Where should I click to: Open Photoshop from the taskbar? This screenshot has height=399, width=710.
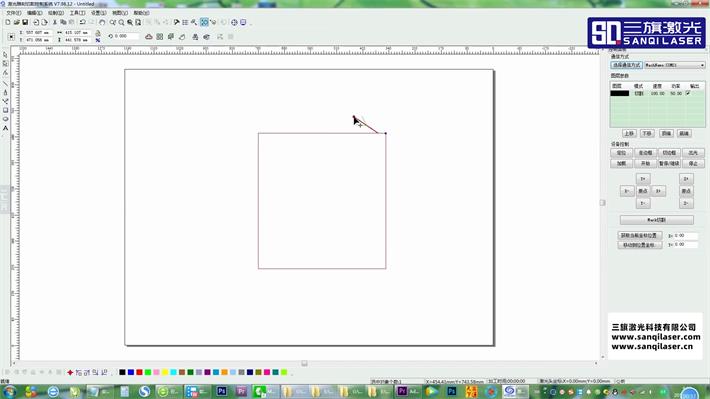point(221,391)
